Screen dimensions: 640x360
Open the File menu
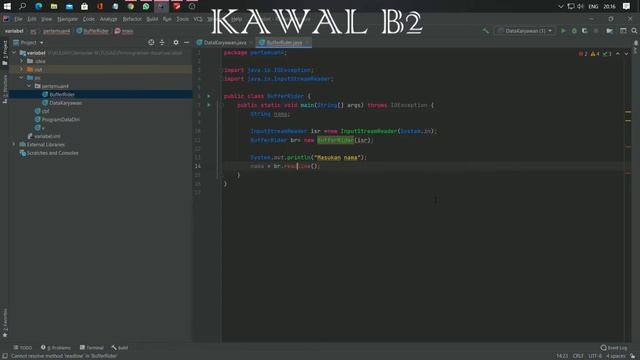[18, 19]
